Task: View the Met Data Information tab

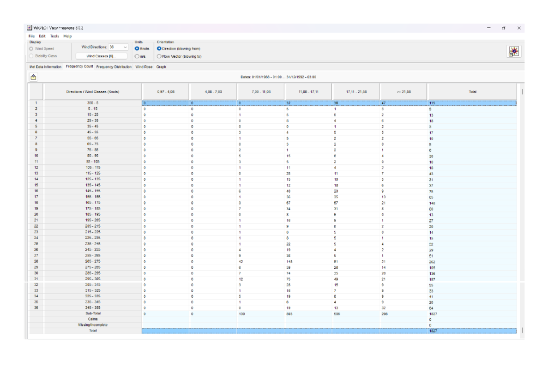Action: click(46, 66)
